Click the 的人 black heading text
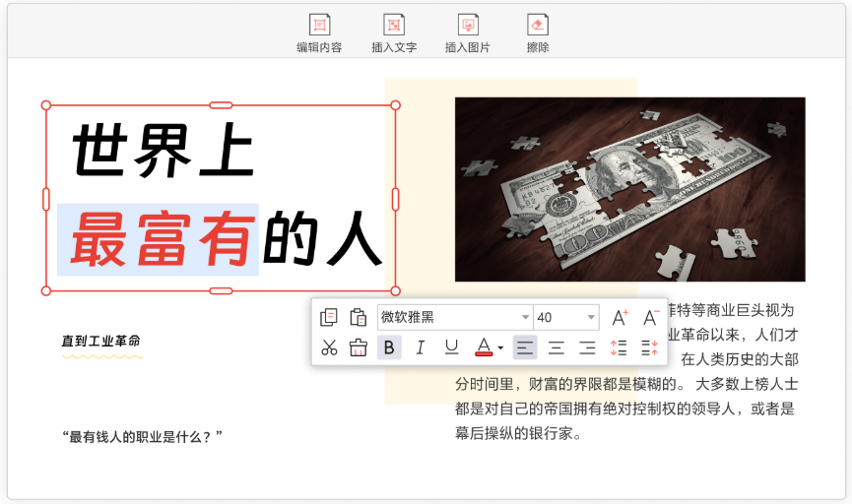Viewport: 852px width, 504px height. [x=322, y=239]
